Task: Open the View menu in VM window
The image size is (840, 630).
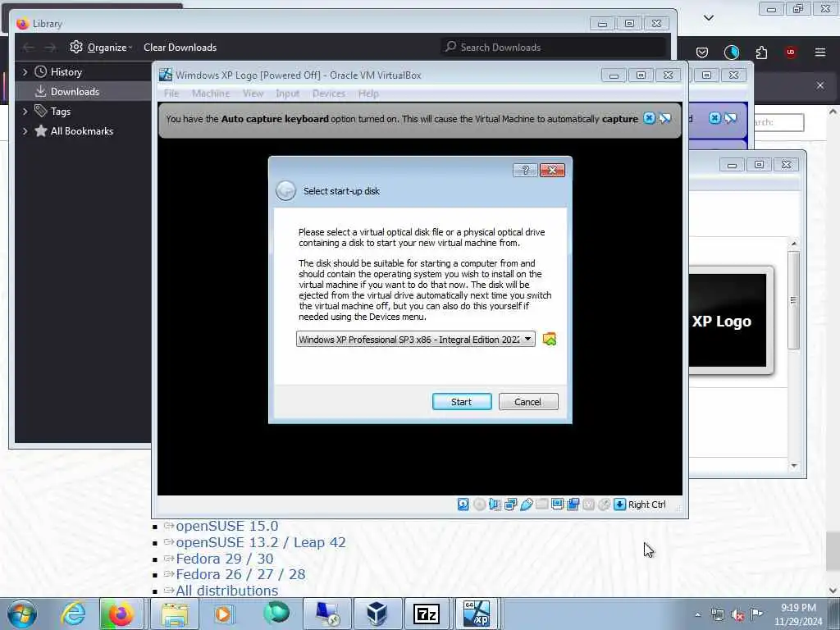Action: click(253, 94)
